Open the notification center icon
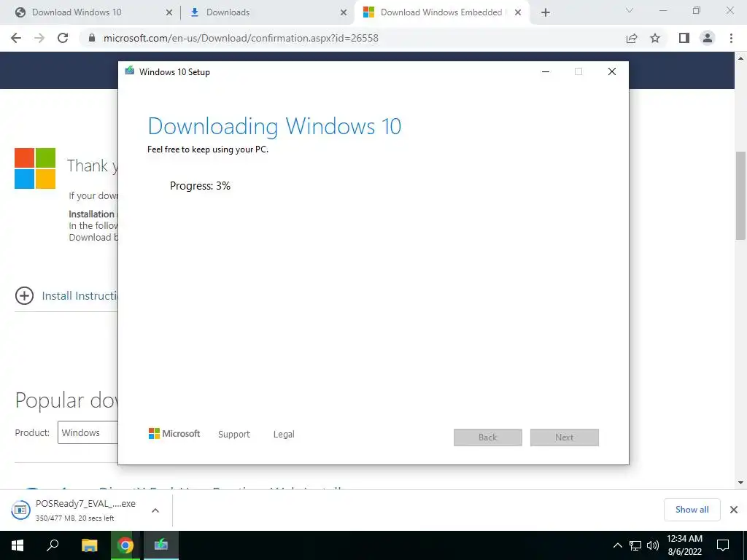747x560 pixels. [723, 545]
